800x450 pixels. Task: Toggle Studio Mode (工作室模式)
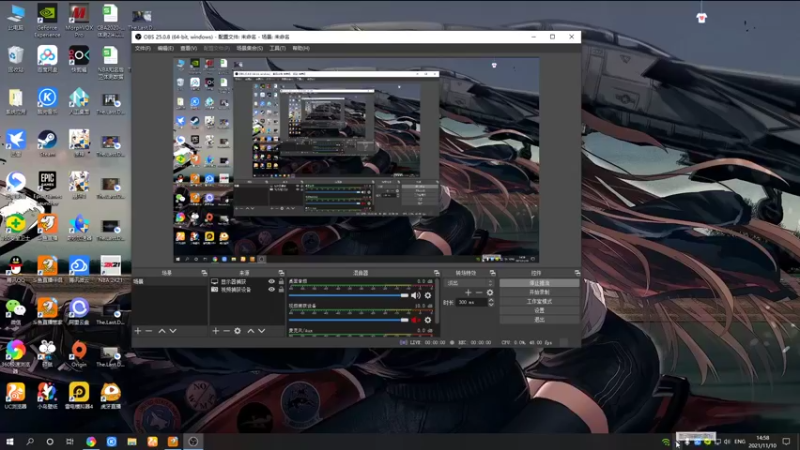(x=539, y=302)
